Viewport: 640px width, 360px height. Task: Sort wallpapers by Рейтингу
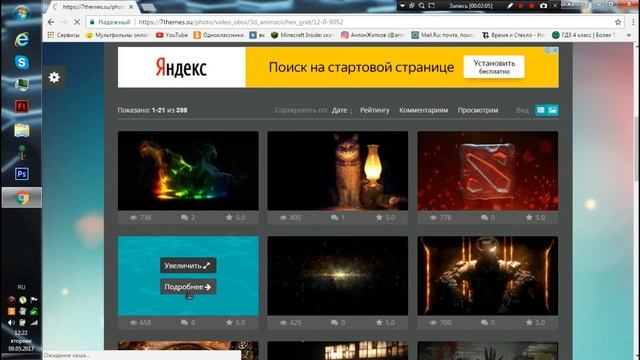tap(375, 110)
